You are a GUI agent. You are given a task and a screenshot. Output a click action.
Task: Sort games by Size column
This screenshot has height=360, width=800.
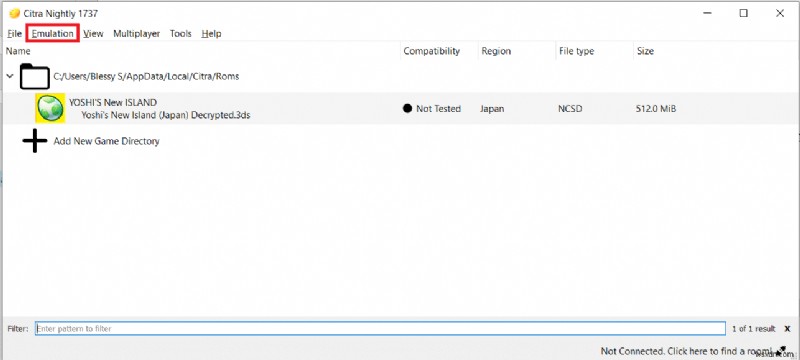tap(645, 51)
